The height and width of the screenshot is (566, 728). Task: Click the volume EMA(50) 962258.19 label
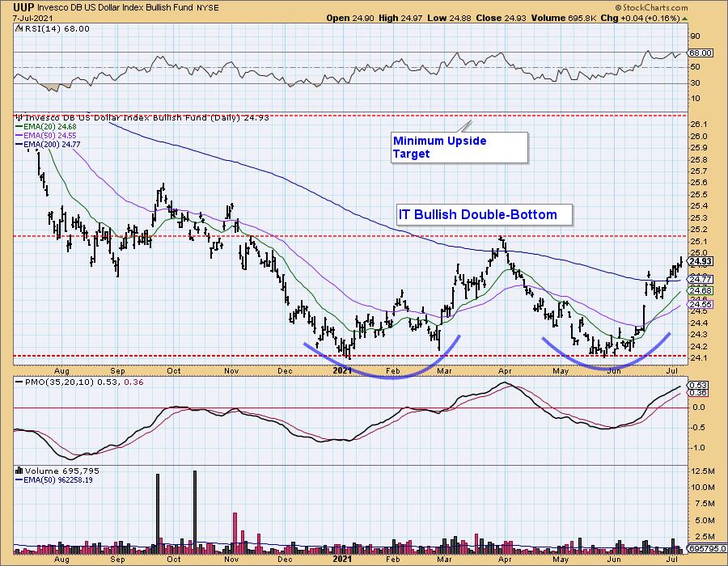pos(54,480)
